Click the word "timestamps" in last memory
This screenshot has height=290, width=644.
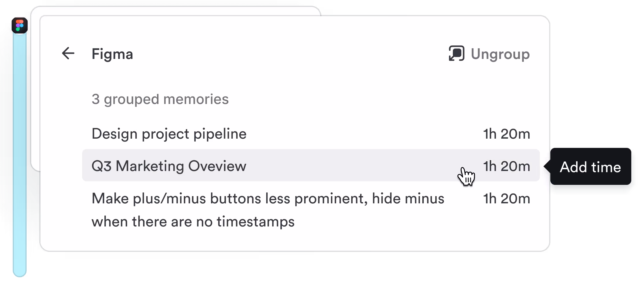[x=256, y=222]
